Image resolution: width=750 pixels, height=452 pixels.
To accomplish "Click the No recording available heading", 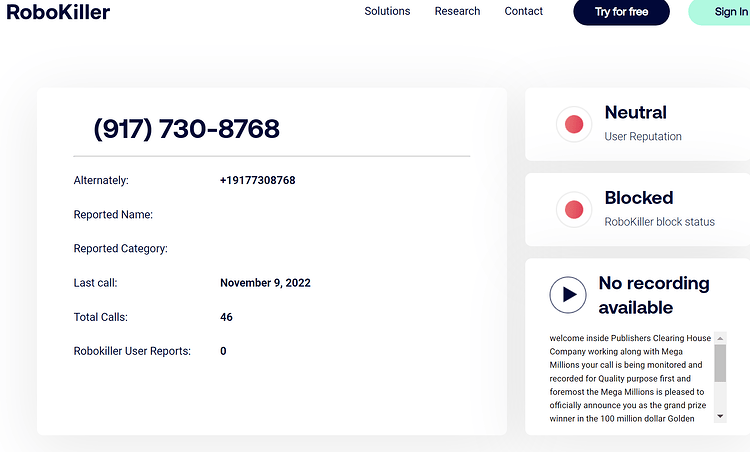I will tap(654, 295).
